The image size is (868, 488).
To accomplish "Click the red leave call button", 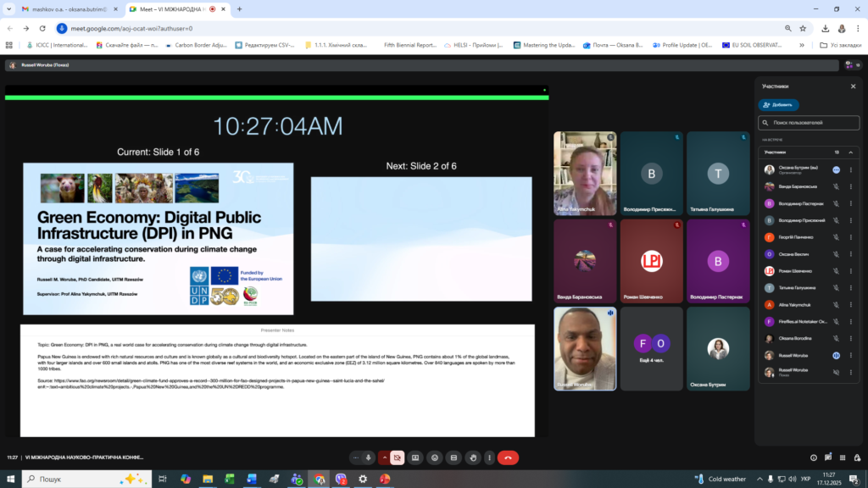I will [508, 457].
